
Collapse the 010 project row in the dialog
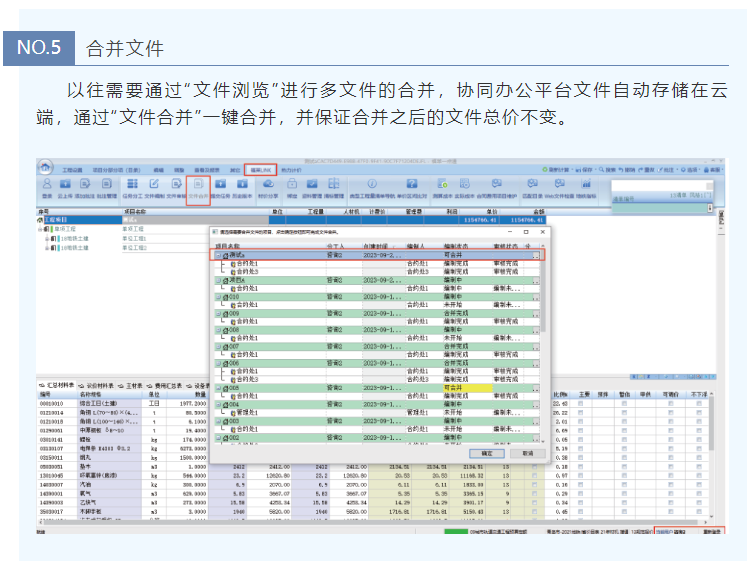click(x=218, y=297)
